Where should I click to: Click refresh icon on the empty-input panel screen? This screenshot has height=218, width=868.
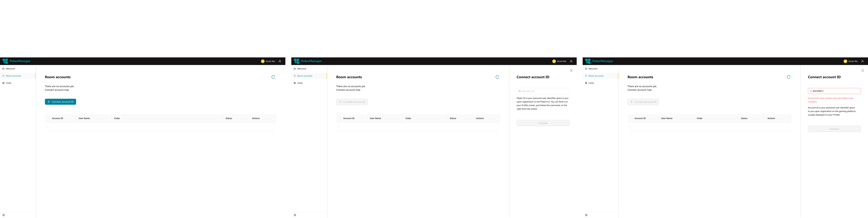[x=497, y=77]
